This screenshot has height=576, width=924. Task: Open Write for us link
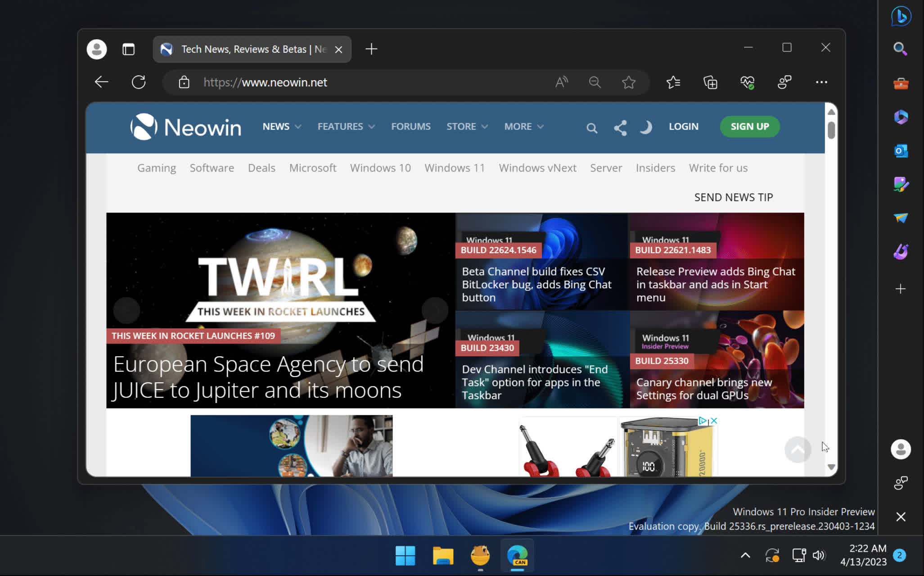coord(718,168)
